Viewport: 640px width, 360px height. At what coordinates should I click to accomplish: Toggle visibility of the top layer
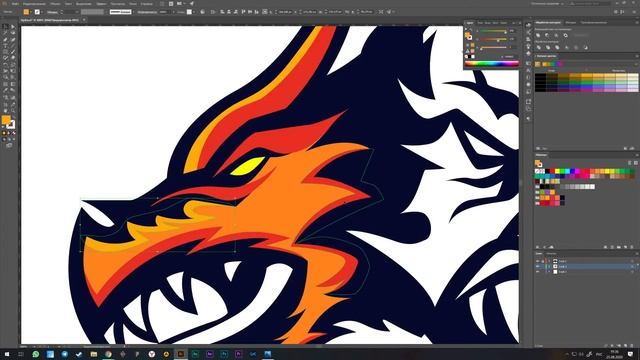pos(538,261)
